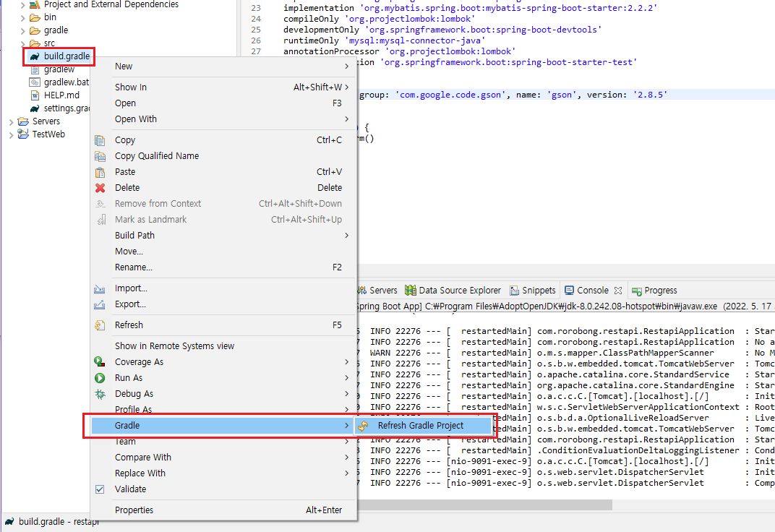775x532 pixels.
Task: Click the console horizontal scrollbar
Action: 484,505
